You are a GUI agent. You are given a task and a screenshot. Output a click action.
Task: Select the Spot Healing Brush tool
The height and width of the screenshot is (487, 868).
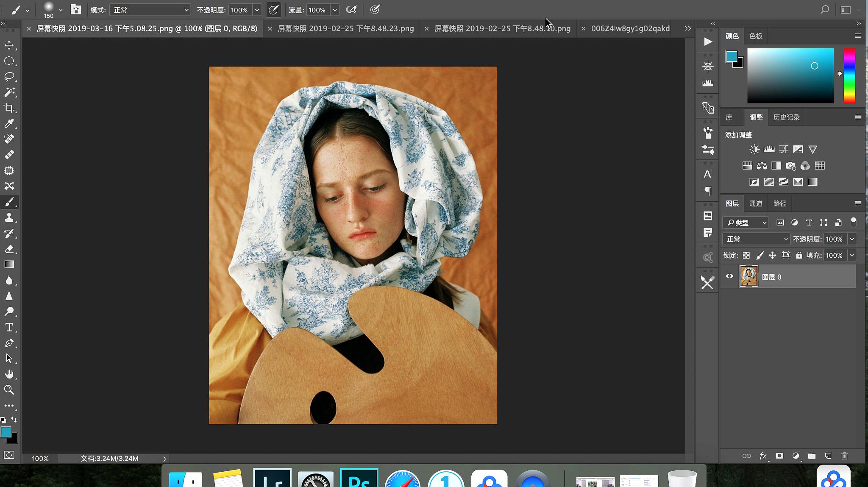(9, 139)
